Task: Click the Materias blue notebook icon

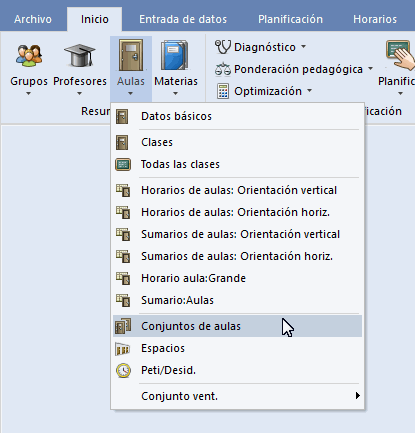Action: 175,55
